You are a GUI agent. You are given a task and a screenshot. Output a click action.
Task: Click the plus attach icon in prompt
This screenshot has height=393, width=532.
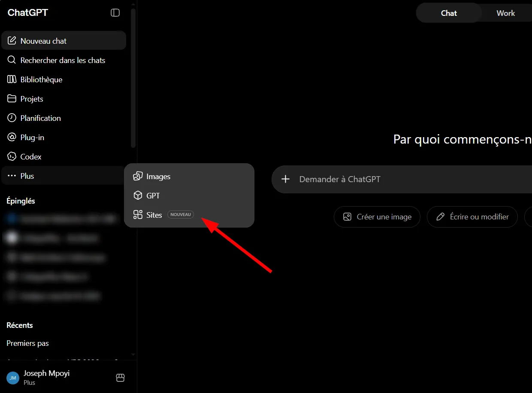click(286, 179)
